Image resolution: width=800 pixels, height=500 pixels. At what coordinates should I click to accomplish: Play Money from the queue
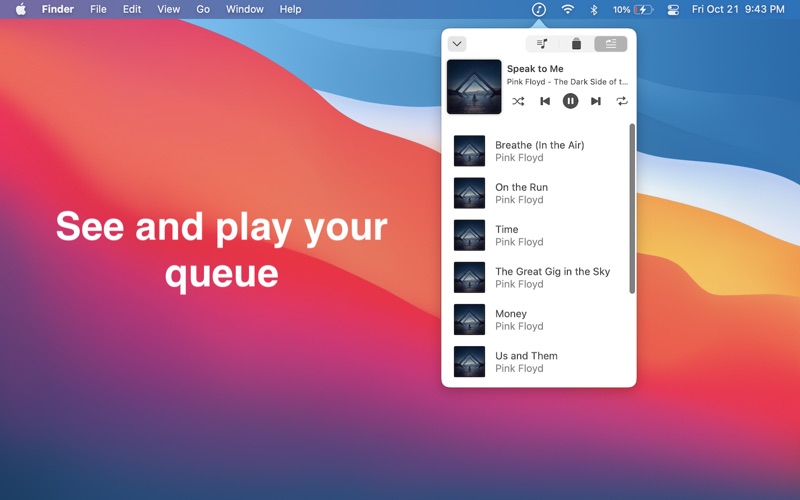[x=538, y=320]
